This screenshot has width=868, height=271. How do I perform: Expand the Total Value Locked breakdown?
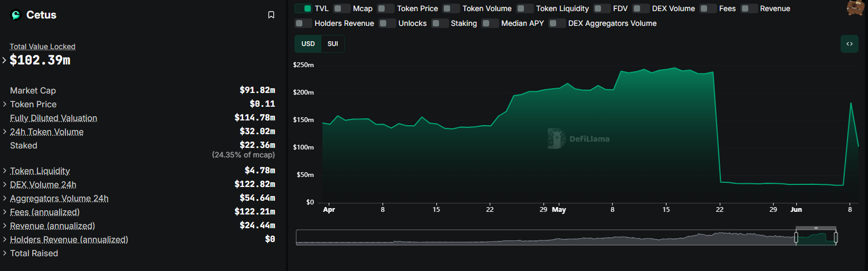pos(4,60)
